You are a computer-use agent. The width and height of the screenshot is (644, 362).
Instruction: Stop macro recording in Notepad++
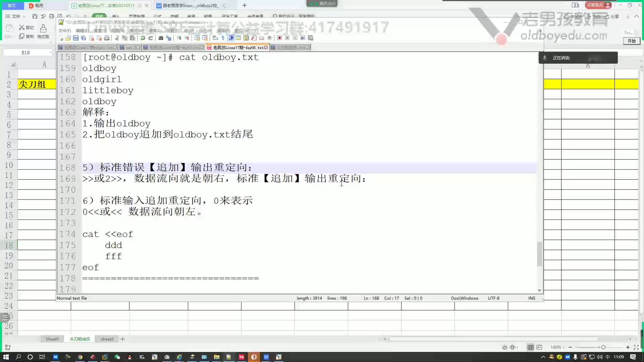(287, 38)
